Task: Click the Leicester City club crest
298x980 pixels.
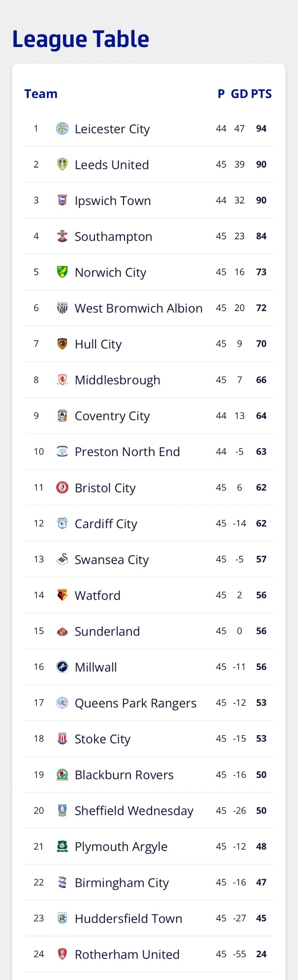Action: [63, 128]
